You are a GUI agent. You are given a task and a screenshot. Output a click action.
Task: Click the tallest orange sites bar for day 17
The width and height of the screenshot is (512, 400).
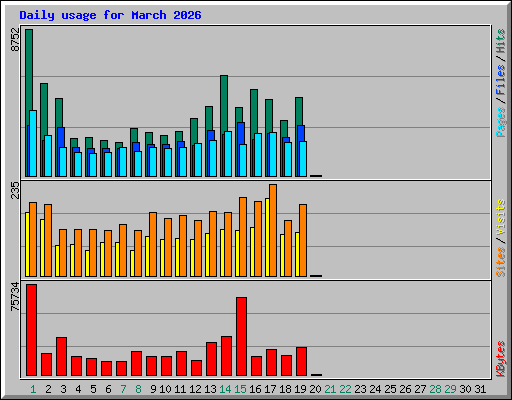point(273,230)
